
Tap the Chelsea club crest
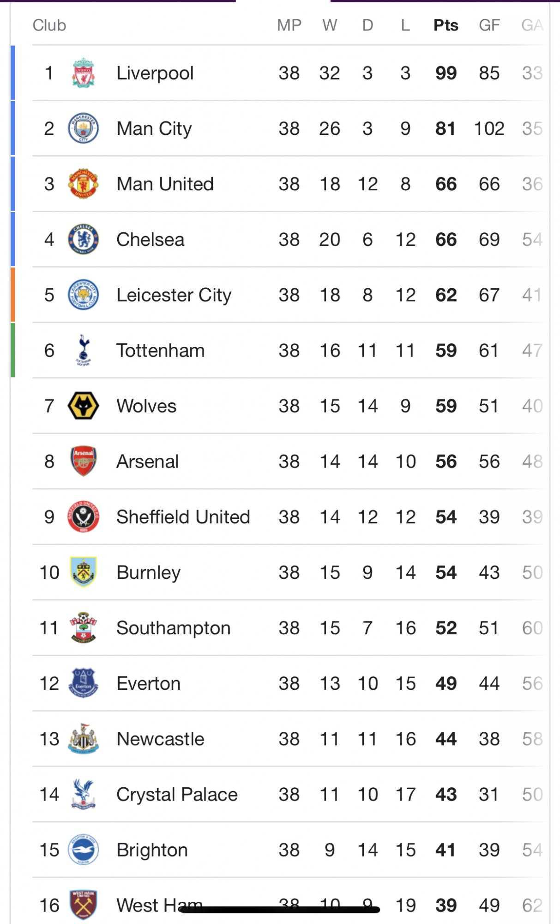coord(83,239)
